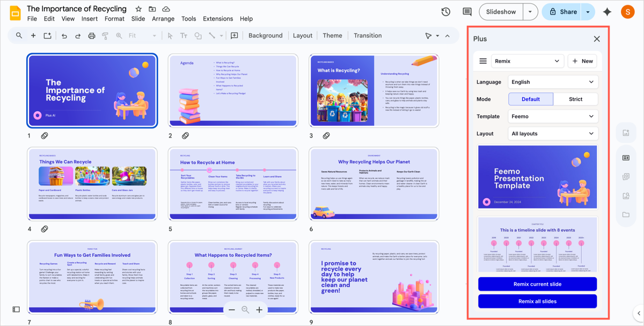
Task: Click the move to folder icon
Action: tap(152, 9)
